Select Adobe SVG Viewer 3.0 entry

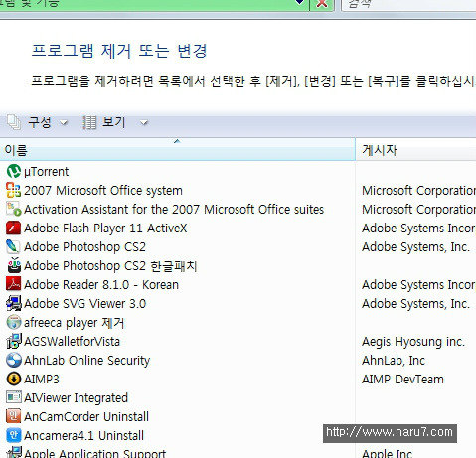point(84,304)
